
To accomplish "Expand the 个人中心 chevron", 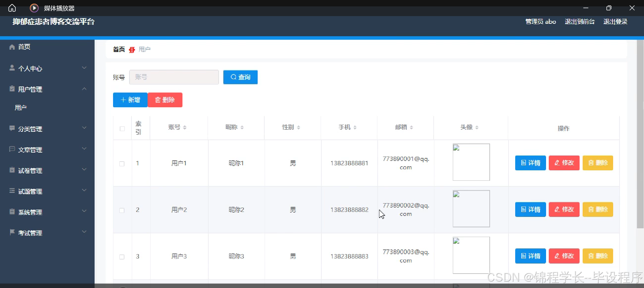I will (x=84, y=68).
